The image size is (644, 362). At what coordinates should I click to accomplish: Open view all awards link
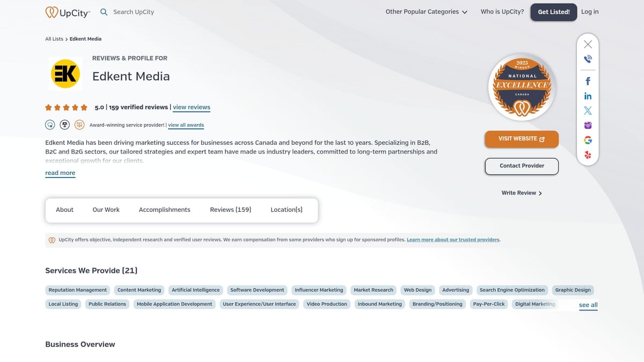[x=186, y=125]
